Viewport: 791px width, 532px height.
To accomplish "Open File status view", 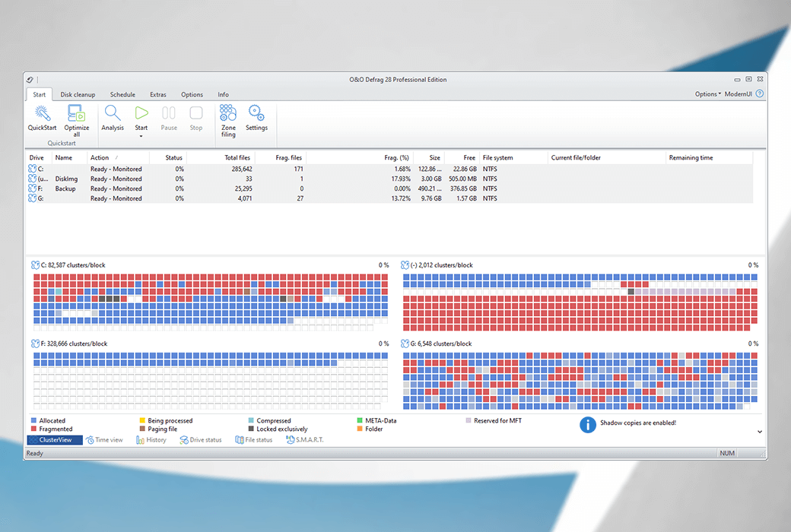I will (x=254, y=440).
